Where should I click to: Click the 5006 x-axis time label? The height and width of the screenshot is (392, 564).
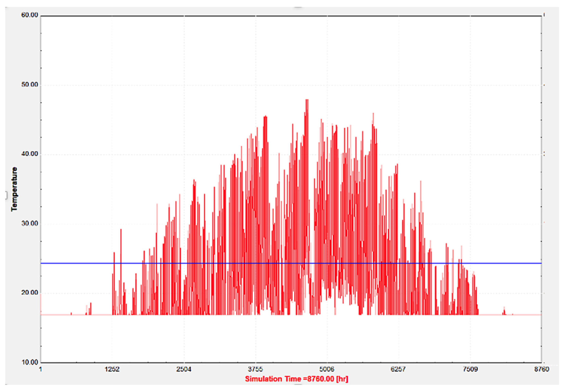click(327, 369)
